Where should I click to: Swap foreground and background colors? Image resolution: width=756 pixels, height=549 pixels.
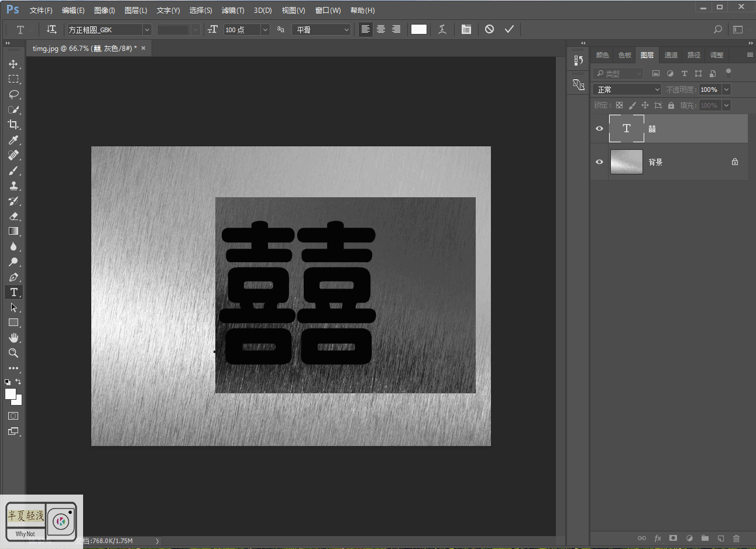click(19, 382)
